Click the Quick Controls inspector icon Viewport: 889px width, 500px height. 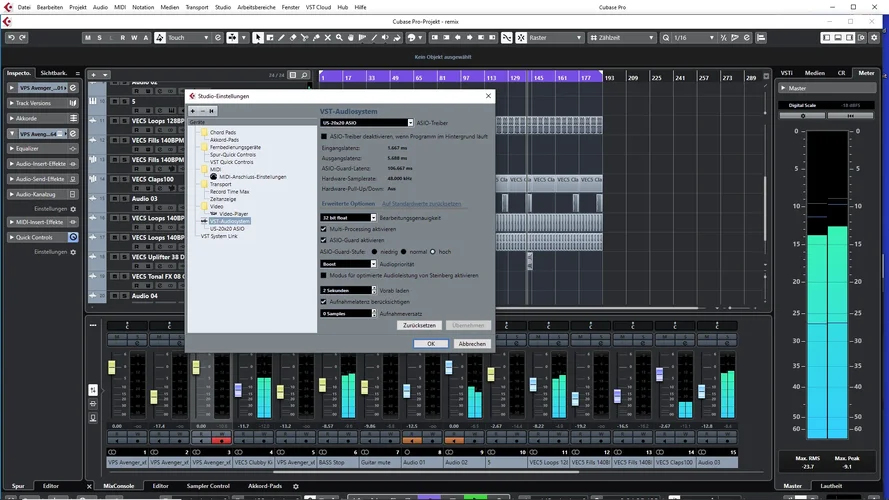[x=73, y=237]
